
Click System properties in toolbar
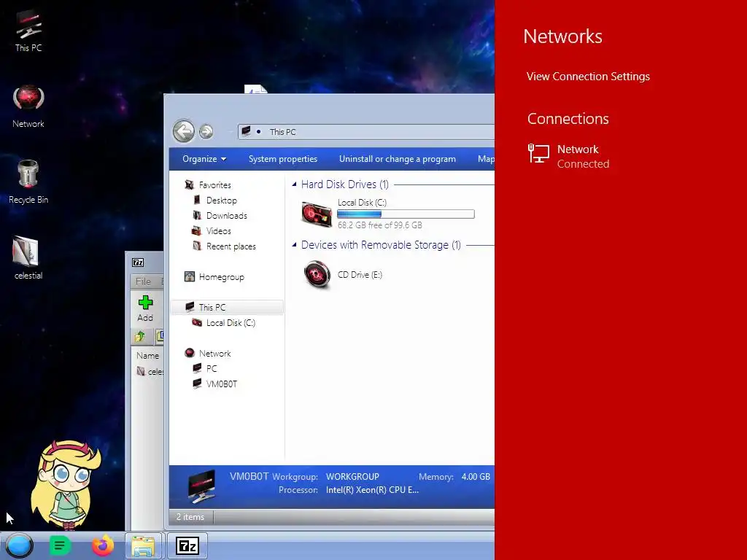283,159
